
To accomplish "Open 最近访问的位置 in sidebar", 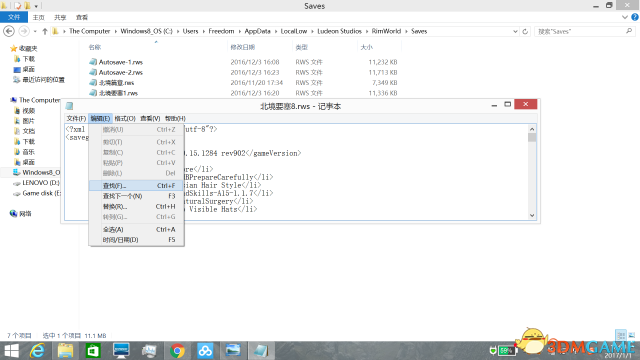I will tap(39, 80).
